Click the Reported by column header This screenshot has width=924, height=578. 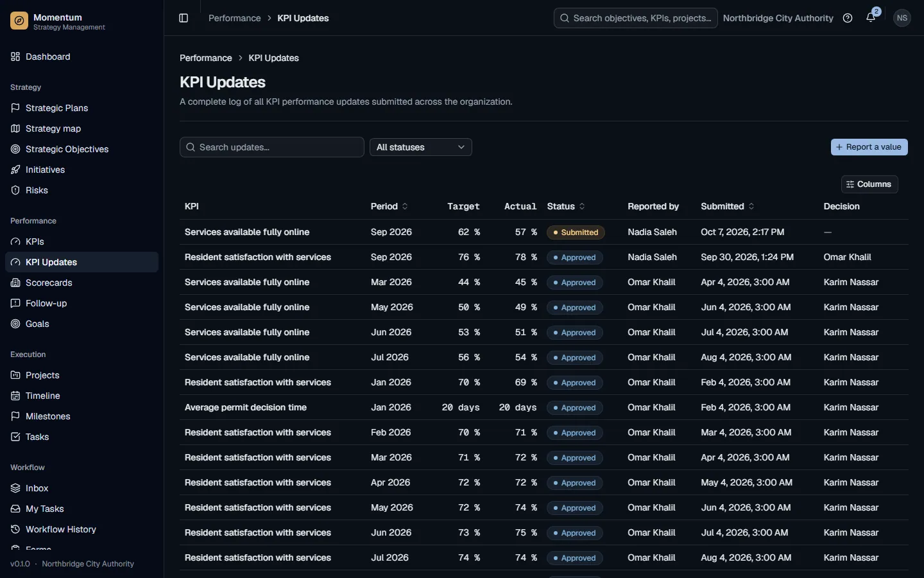[653, 206]
